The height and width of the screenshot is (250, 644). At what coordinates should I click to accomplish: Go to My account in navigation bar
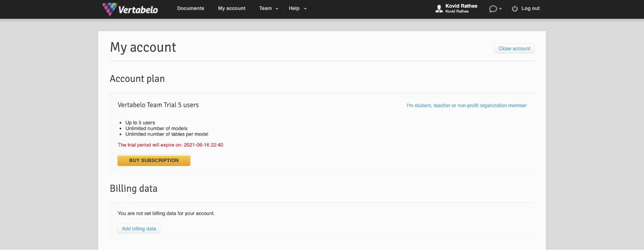click(x=232, y=8)
